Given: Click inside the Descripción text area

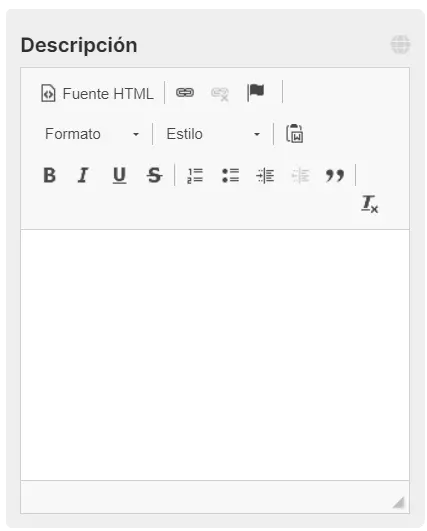Looking at the screenshot, I should [215, 355].
